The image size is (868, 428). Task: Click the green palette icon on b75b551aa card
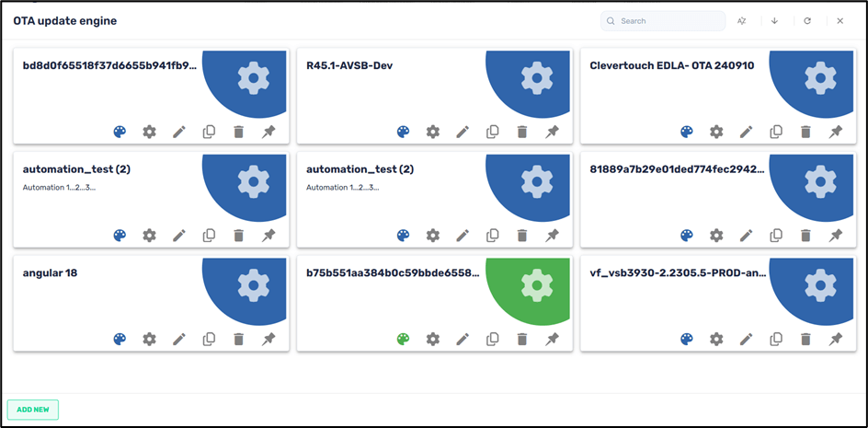[x=403, y=339]
